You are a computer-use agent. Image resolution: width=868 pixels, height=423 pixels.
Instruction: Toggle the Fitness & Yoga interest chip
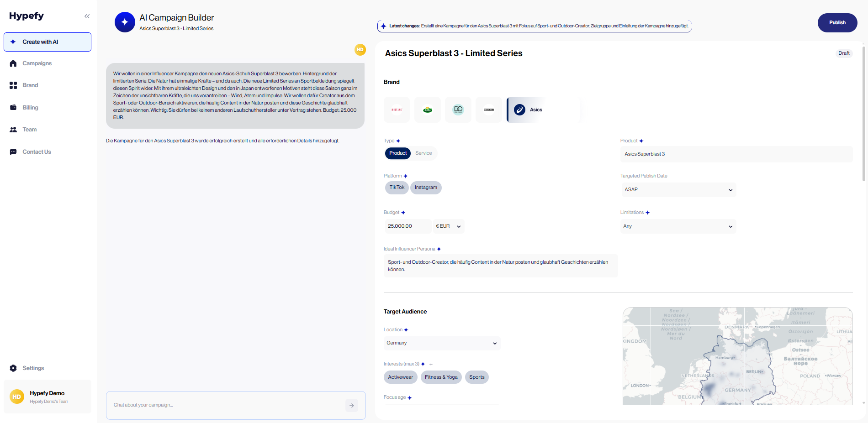pyautogui.click(x=441, y=377)
